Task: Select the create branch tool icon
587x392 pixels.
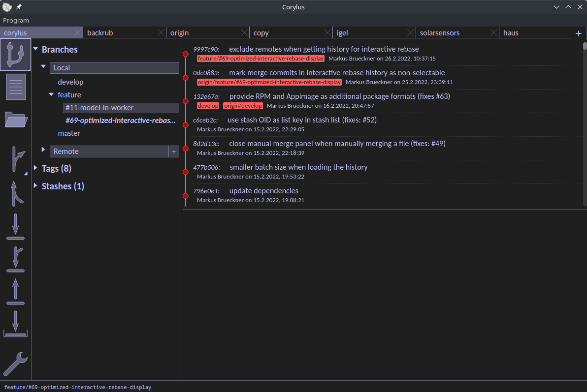Action: pyautogui.click(x=15, y=160)
